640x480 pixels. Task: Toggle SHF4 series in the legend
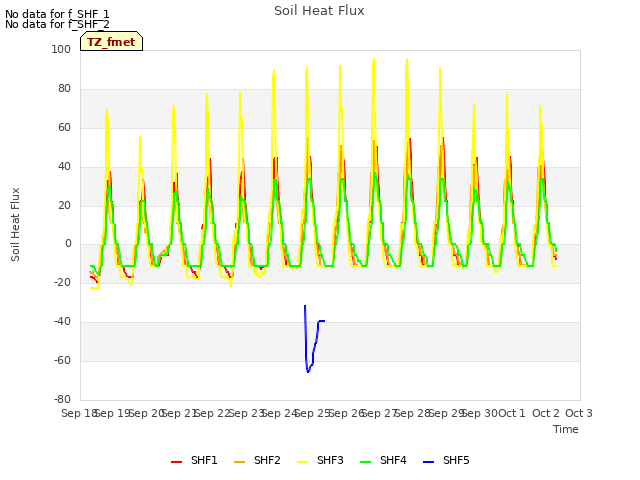click(384, 460)
